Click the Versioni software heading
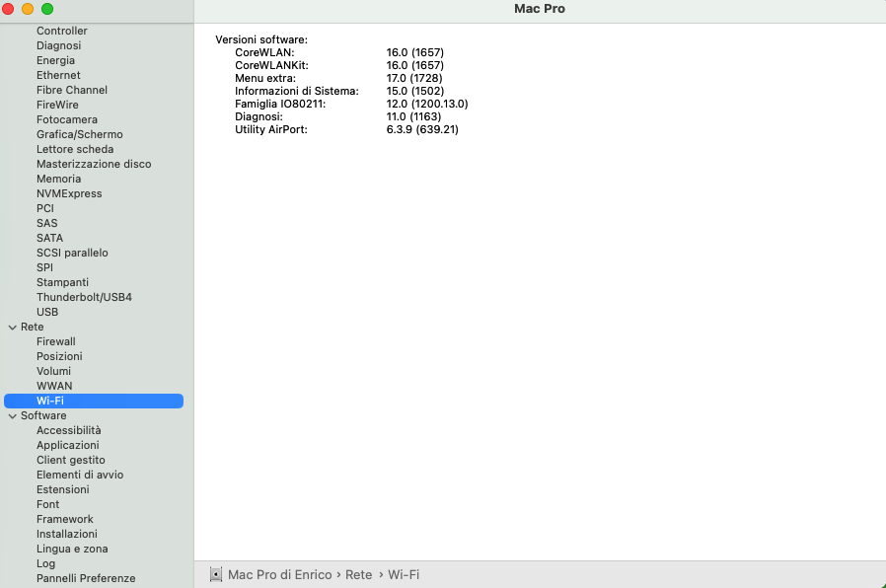Viewport: 886px width, 588px height. [261, 39]
